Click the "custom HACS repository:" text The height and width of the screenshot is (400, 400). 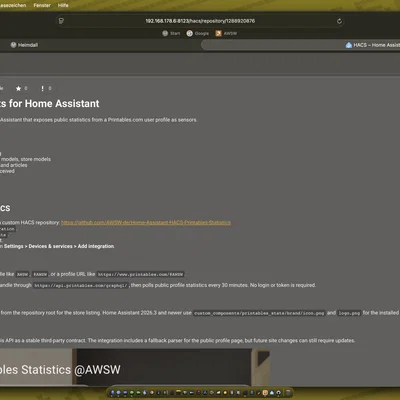pyautogui.click(x=31, y=222)
